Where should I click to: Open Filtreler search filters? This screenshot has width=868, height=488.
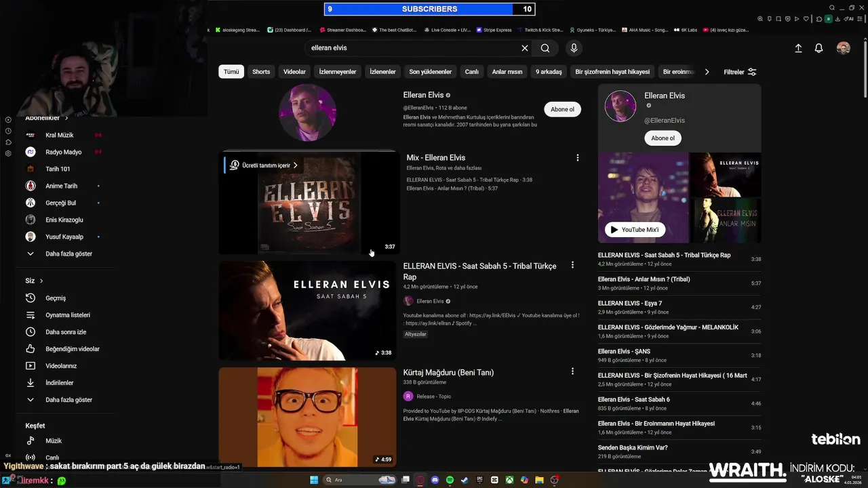[740, 72]
